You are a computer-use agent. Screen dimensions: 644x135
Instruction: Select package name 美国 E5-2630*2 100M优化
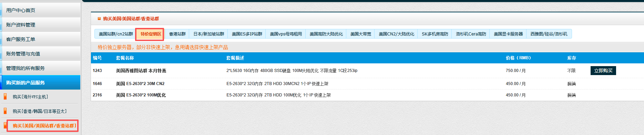click(141, 95)
